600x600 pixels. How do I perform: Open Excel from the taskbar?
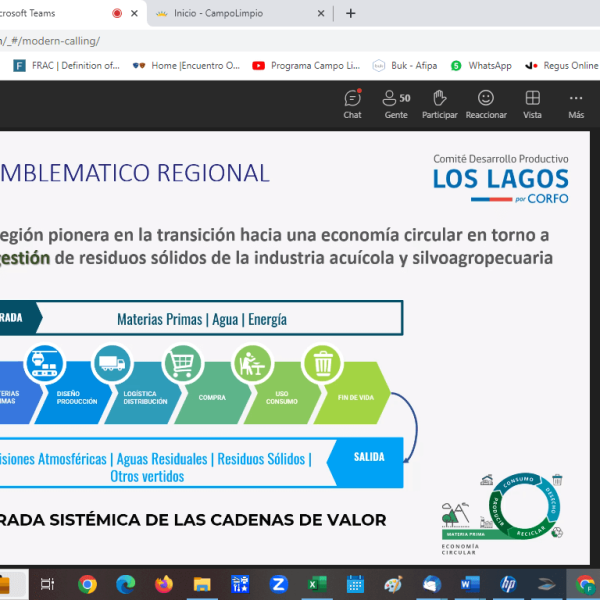317,584
